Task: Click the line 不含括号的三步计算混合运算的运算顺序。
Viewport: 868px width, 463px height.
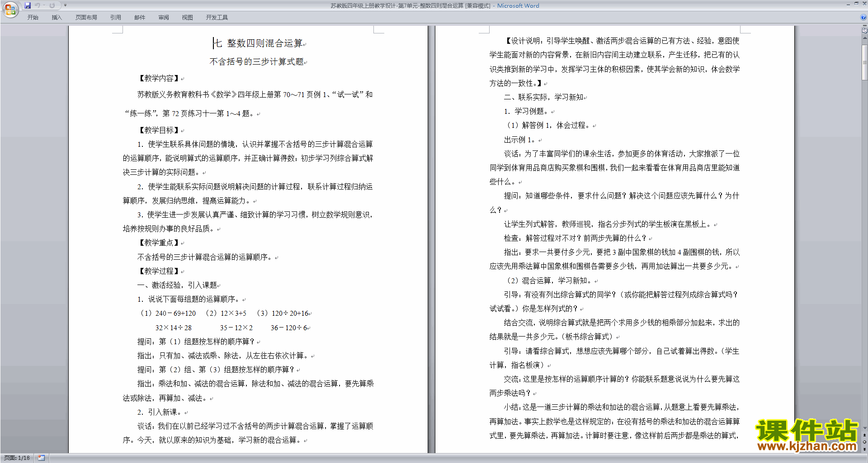Action: [x=206, y=257]
